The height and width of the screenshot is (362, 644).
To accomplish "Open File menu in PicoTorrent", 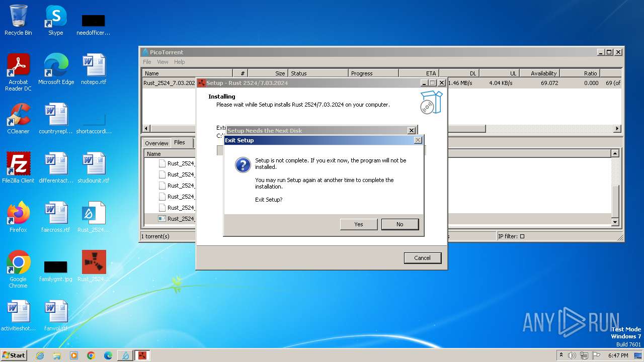I will click(x=147, y=62).
